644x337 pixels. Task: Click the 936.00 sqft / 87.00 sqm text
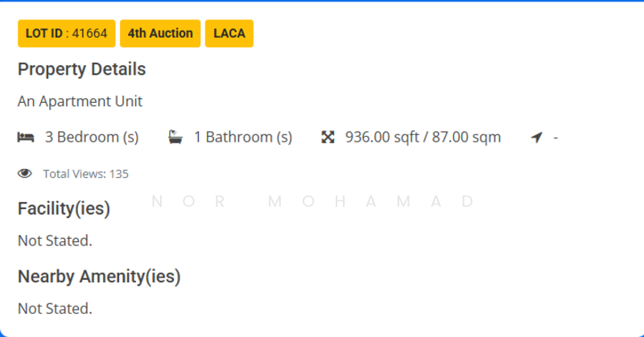click(423, 138)
